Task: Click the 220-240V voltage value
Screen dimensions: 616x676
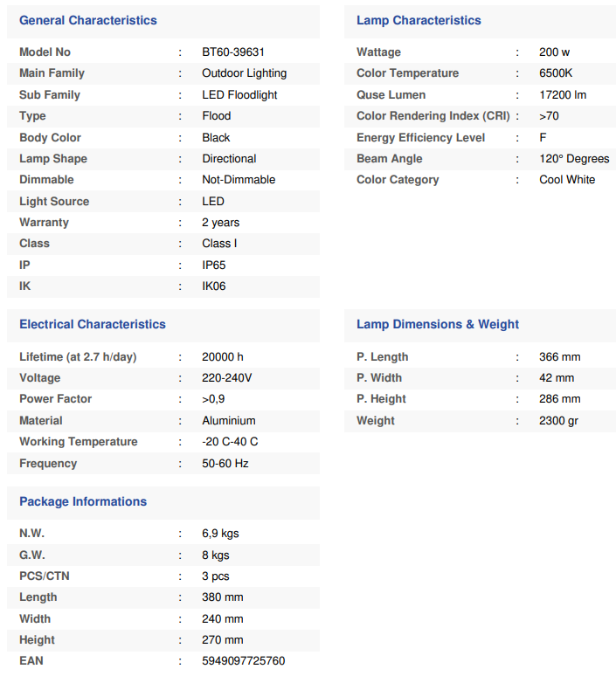Action: click(226, 378)
